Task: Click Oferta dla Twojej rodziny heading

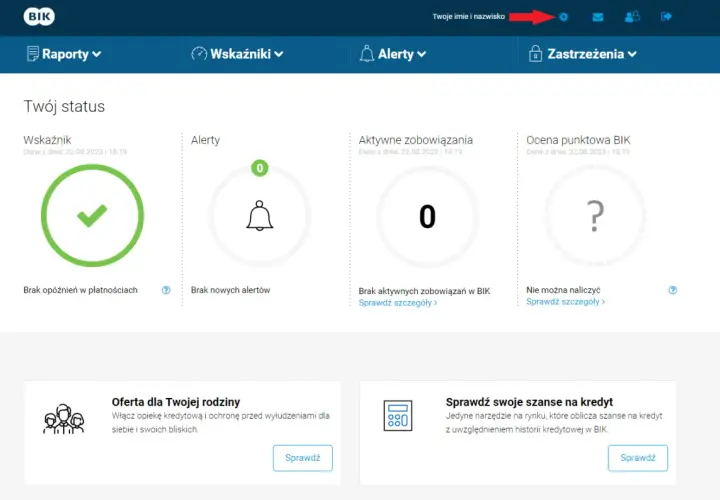Action: (x=176, y=402)
